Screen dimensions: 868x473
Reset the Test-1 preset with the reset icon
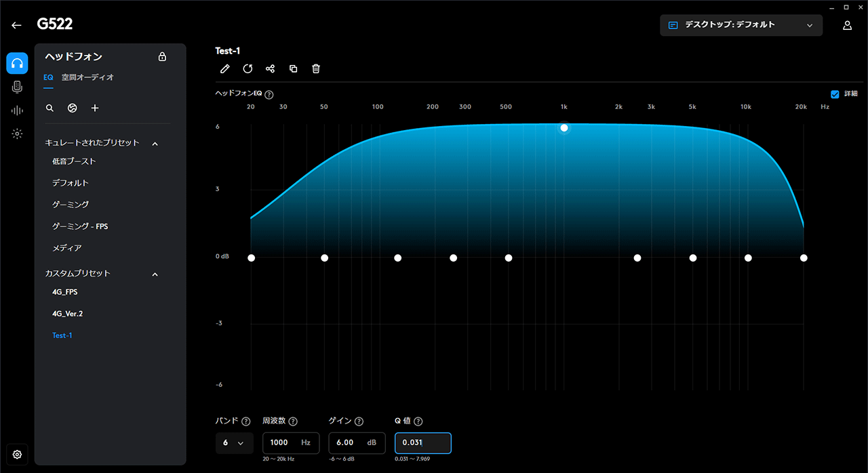click(x=248, y=68)
